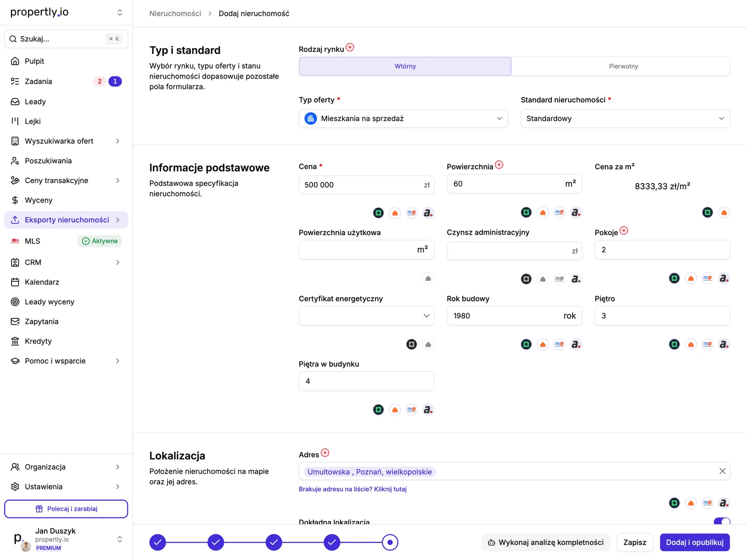Focus the Szukaj search field
747x560 pixels.
coord(66,39)
